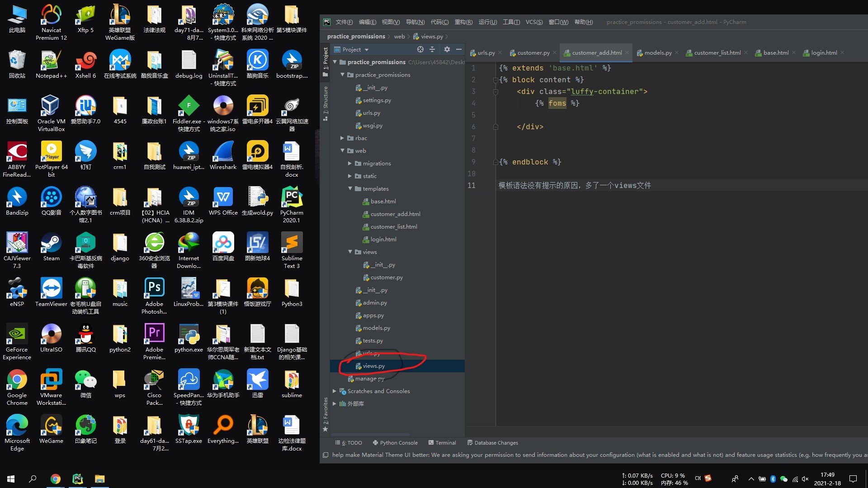This screenshot has height=488, width=868.
Task: Click the locate/select opened file icon
Action: coord(420,49)
